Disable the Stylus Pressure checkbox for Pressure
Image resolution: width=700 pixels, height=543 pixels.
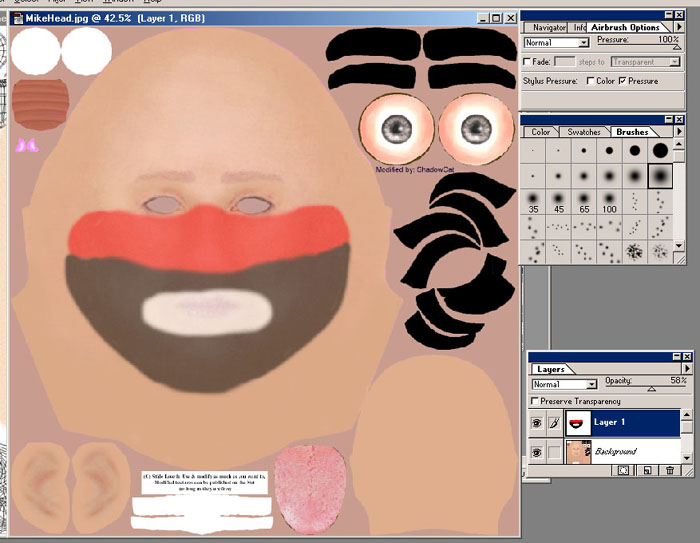click(623, 80)
